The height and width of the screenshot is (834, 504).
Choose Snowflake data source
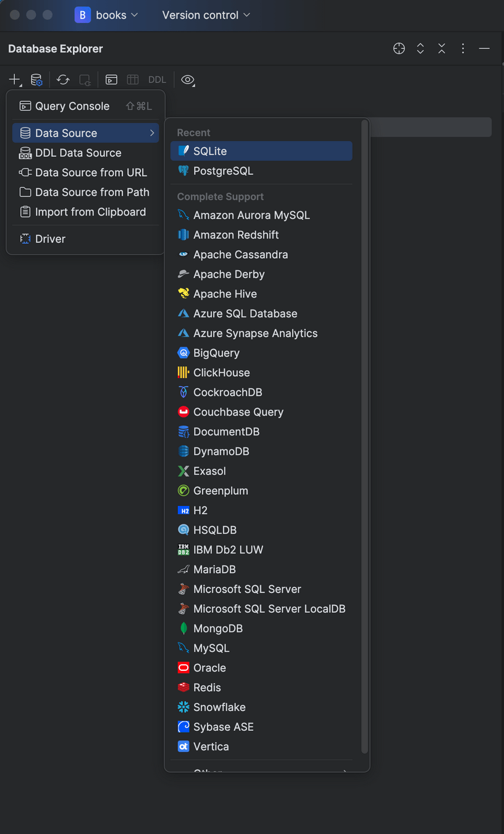tap(261, 707)
